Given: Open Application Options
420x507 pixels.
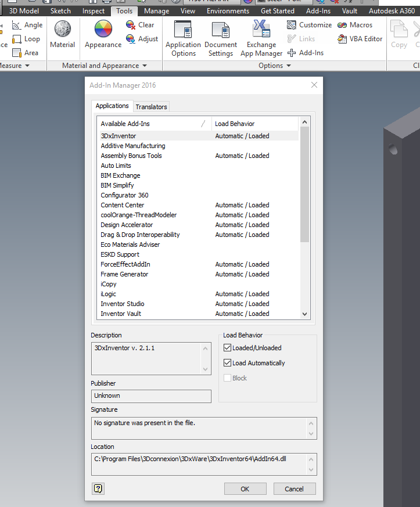Looking at the screenshot, I should [184, 38].
